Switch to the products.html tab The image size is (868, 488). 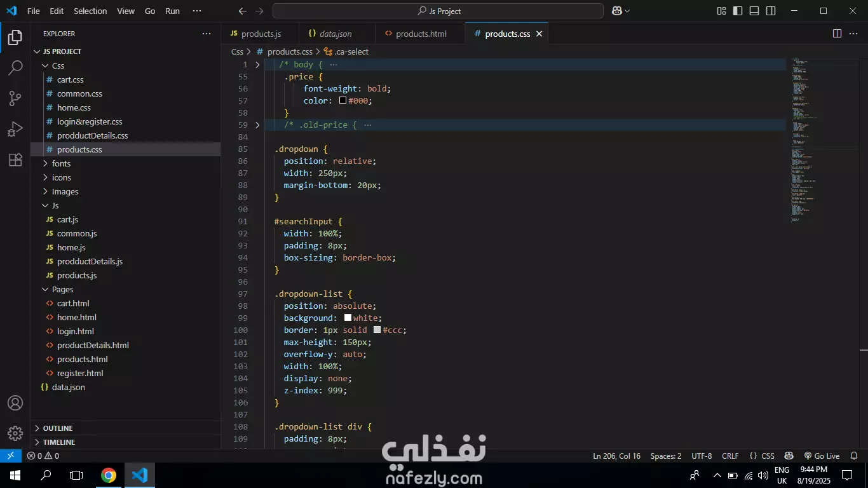tap(420, 34)
